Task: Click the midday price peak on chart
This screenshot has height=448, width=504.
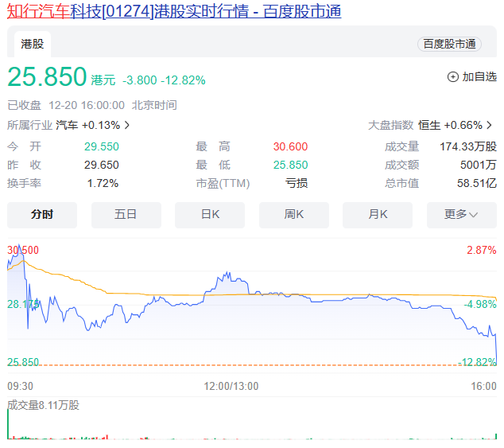Action: 228,273
